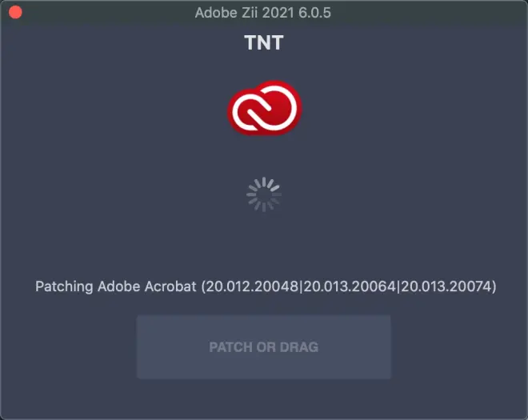528x420 pixels.
Task: Click the 2021 year in window title
Action: point(278,13)
